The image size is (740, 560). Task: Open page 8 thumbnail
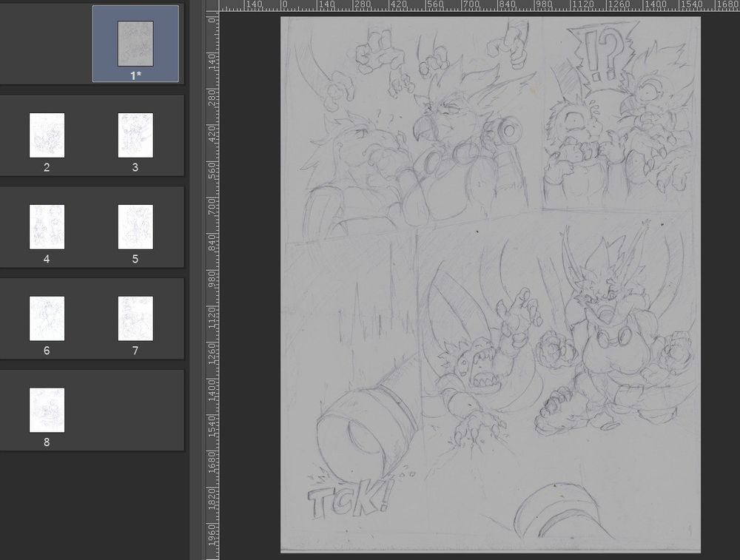(x=47, y=410)
